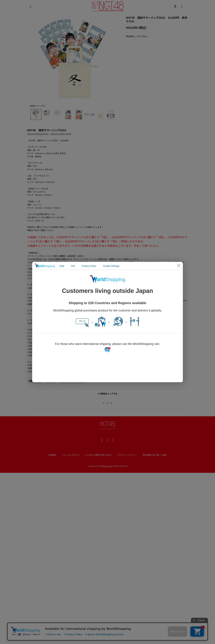This screenshot has width=215, height=644.
Task: Click 【涼感マフラータオル】 section label
Action: (38, 189)
